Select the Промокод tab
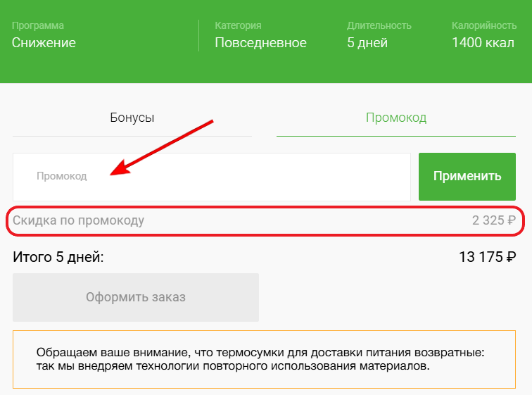Image resolution: width=532 pixels, height=395 pixels. (x=395, y=118)
